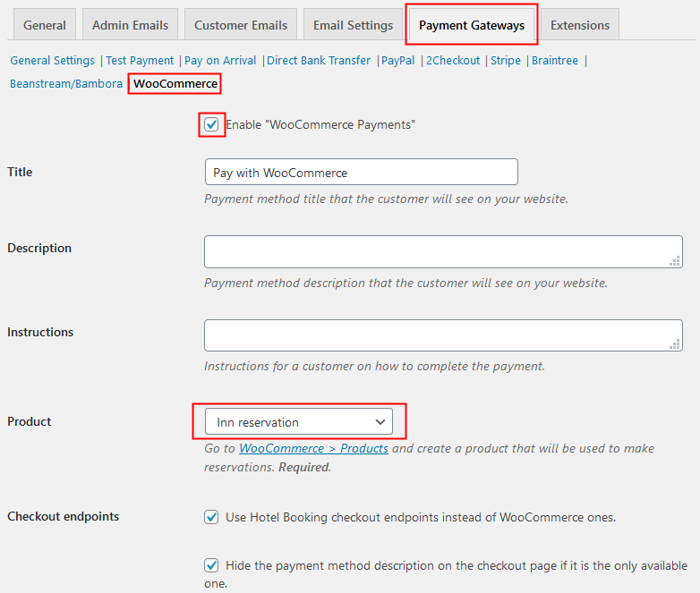
Task: Open the Product dropdown showing Inn reservation
Action: pos(300,421)
